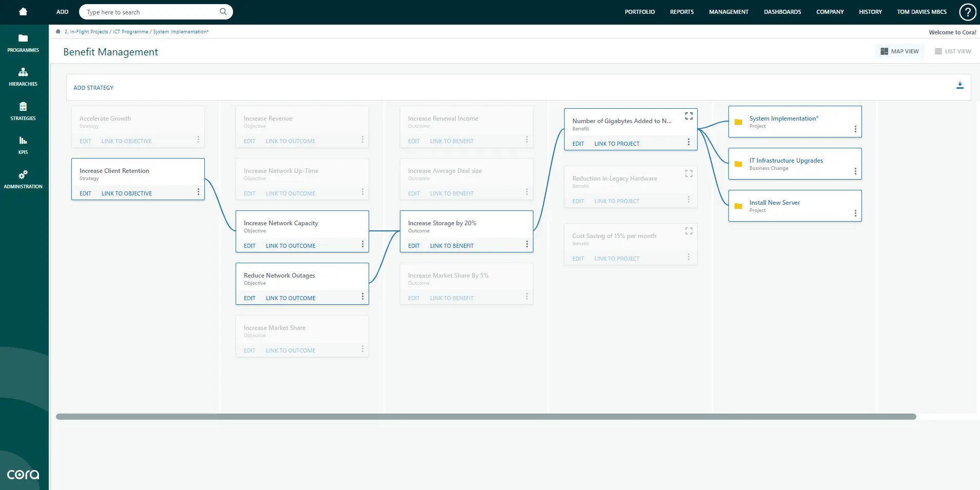Open the In-Flight Projects breadcrumb link
980x490 pixels.
tap(86, 31)
